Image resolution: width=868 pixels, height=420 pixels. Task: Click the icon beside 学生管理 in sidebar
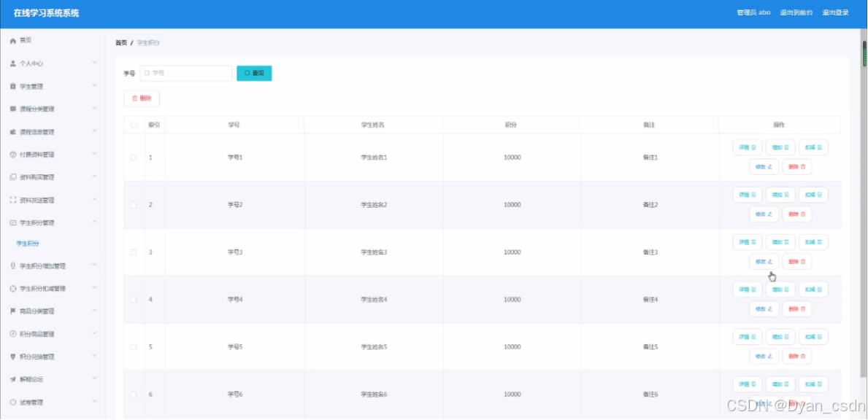pos(13,86)
